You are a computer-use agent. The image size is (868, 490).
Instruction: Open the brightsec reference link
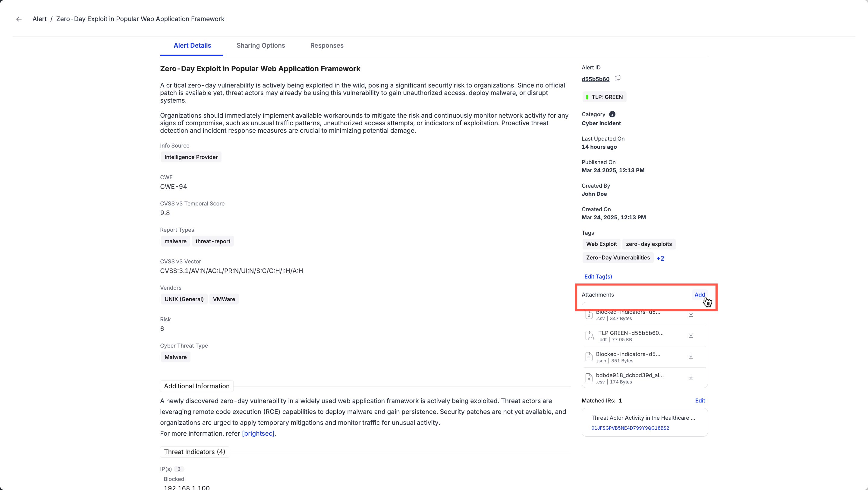pyautogui.click(x=258, y=433)
